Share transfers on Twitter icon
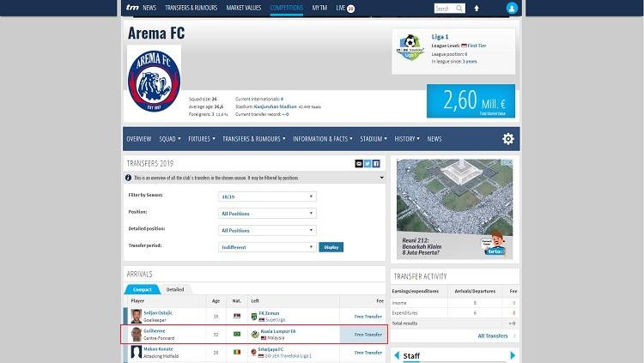Viewport: 644px width, 363px height. (368, 164)
